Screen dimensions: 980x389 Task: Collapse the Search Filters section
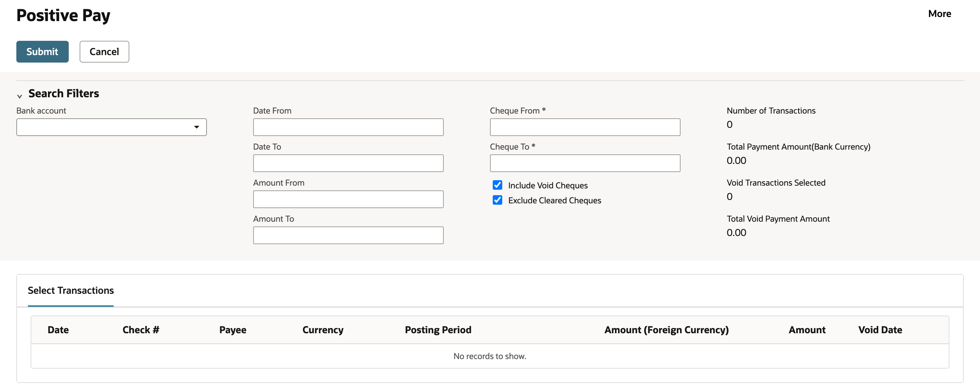point(19,96)
